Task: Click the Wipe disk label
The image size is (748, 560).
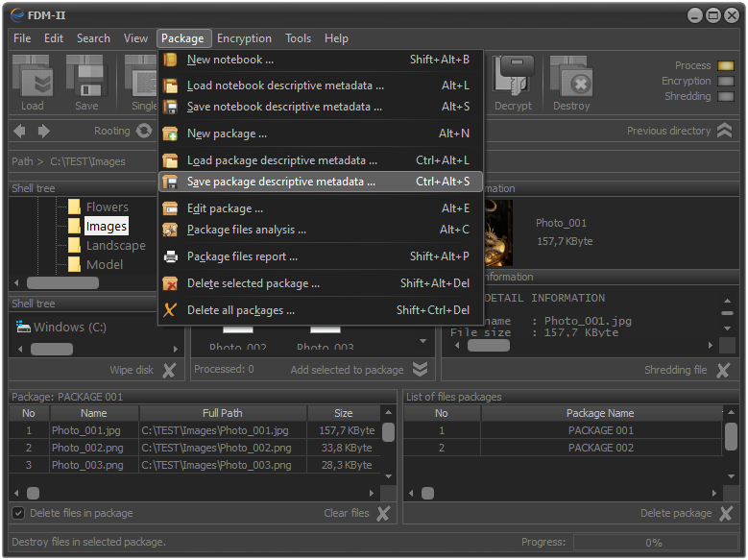Action: point(132,370)
